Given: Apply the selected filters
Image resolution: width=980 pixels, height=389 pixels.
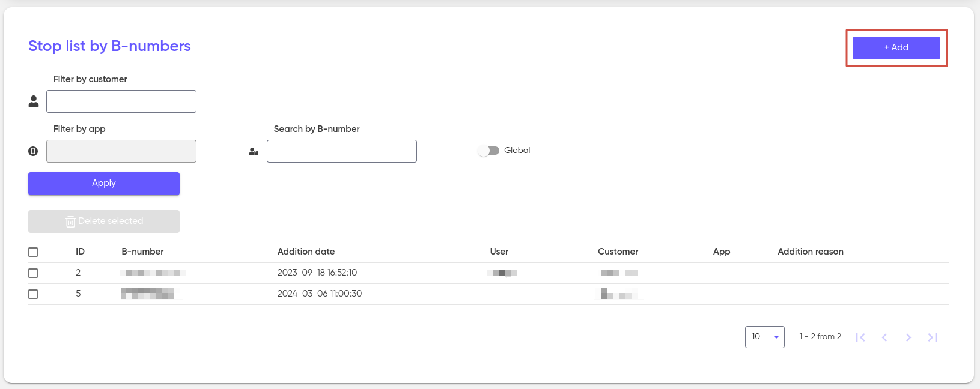Looking at the screenshot, I should click(104, 184).
